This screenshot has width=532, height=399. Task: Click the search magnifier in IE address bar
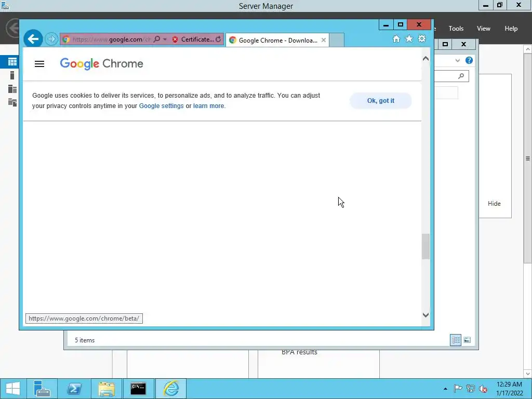pyautogui.click(x=157, y=39)
